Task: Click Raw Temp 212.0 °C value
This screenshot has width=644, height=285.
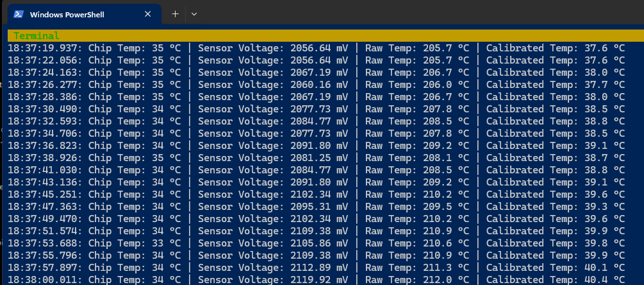Action: 446,280
